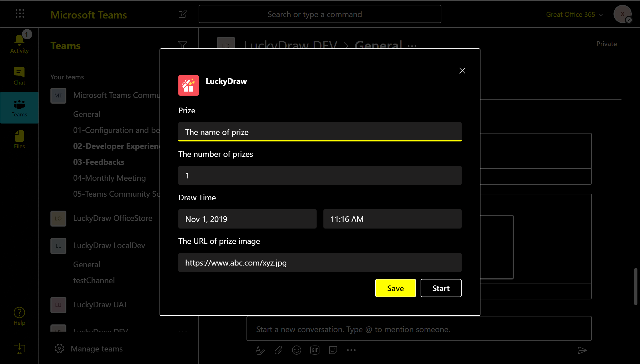This screenshot has height=364, width=640.
Task: Open 03-Feedbacks channel
Action: [x=99, y=162]
